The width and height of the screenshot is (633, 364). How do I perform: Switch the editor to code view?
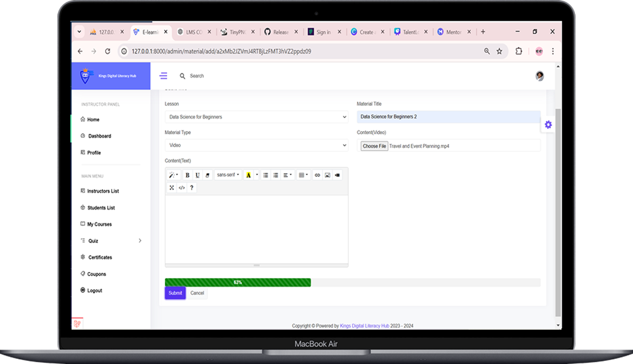(182, 188)
